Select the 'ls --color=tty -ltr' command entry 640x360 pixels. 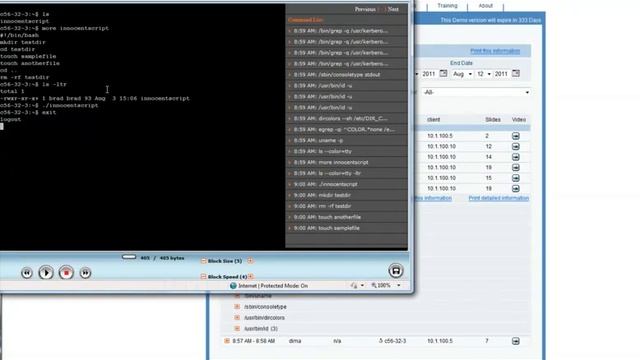(x=346, y=173)
